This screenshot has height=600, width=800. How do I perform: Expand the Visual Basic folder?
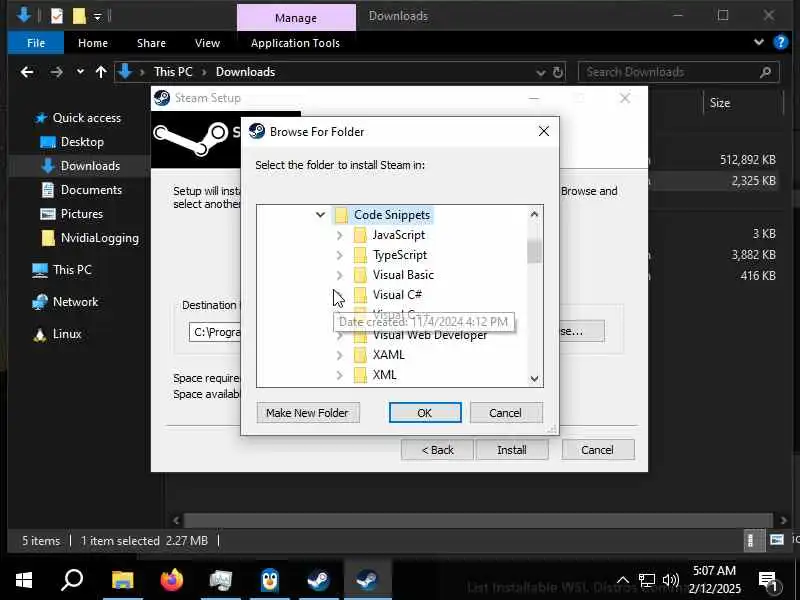point(339,275)
